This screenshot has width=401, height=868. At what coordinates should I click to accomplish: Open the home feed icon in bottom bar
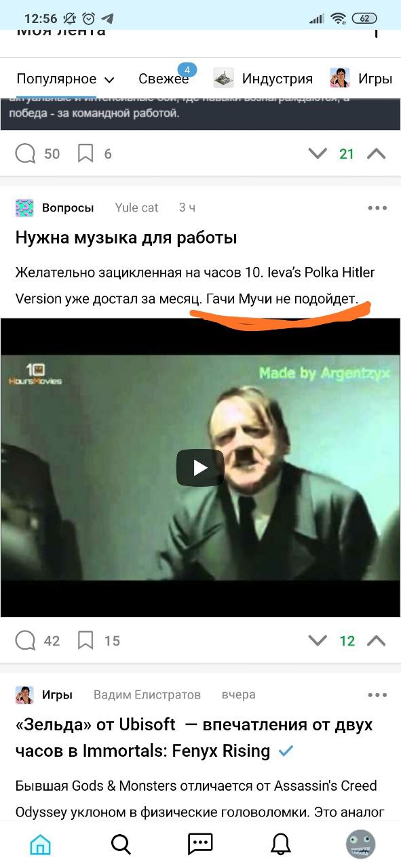point(40,844)
